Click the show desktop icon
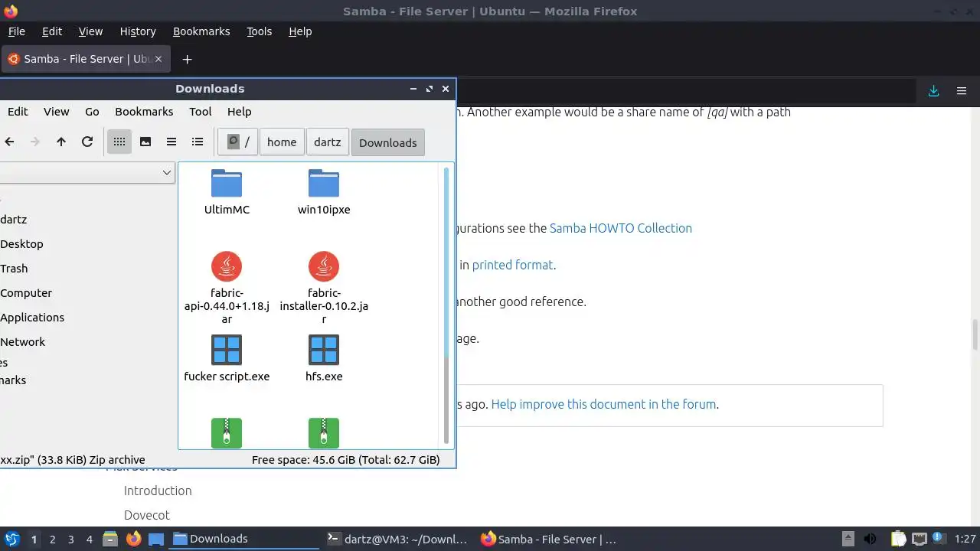 coord(156,539)
